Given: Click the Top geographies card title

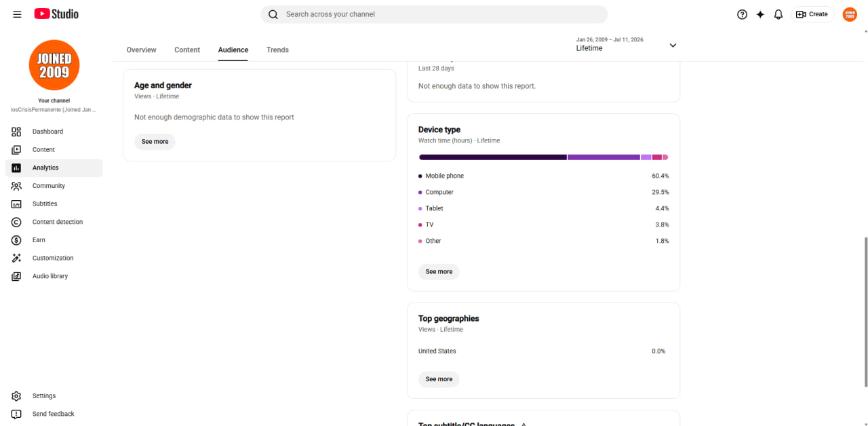Looking at the screenshot, I should (x=449, y=319).
